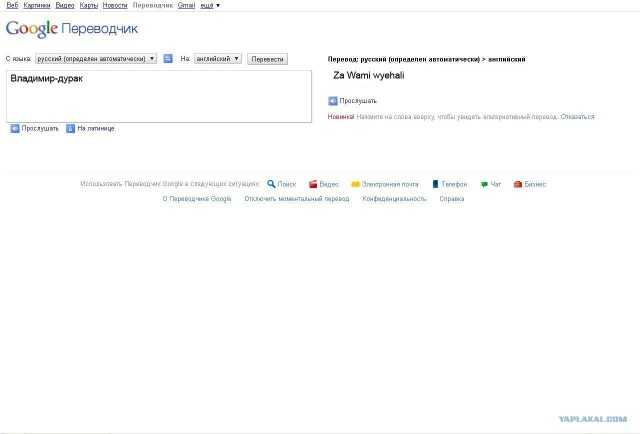Open the target language dropdown (английский)
Viewport: 640px width, 434px height.
[218, 59]
